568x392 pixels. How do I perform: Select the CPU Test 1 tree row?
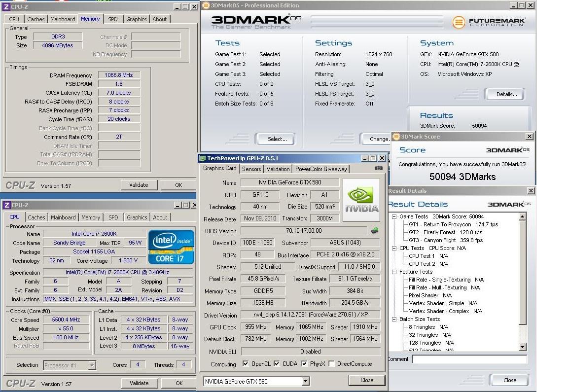click(x=428, y=256)
